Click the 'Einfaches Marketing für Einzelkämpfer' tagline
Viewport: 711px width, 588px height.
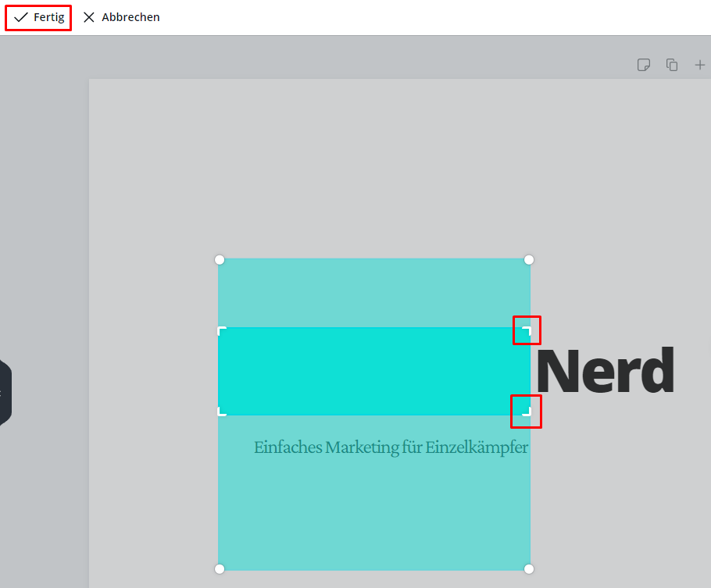391,447
